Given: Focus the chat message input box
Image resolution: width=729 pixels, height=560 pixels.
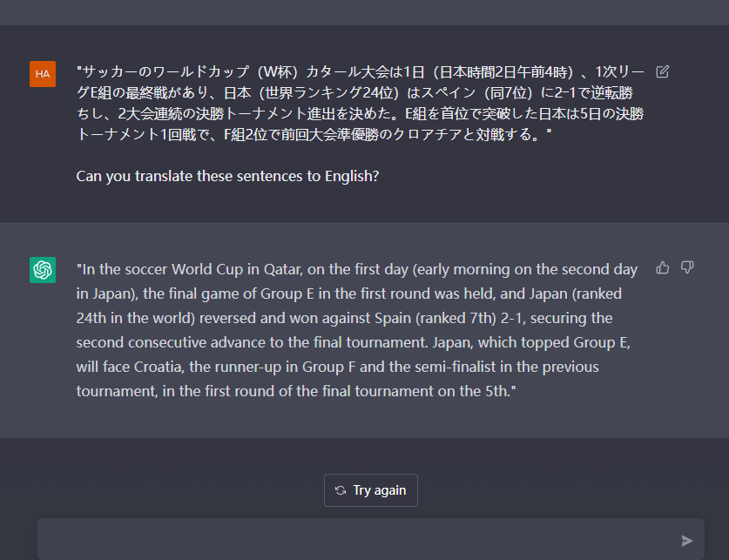Looking at the screenshot, I should (357, 540).
